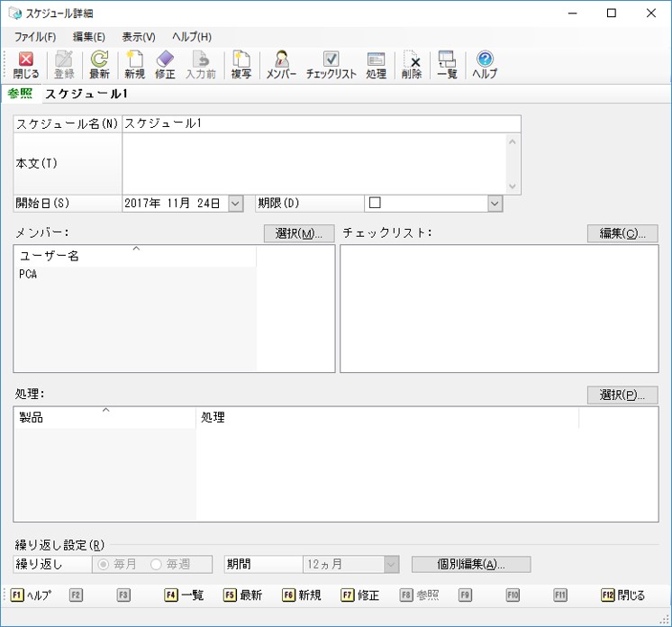Open the ファイル(F) menu

point(35,37)
